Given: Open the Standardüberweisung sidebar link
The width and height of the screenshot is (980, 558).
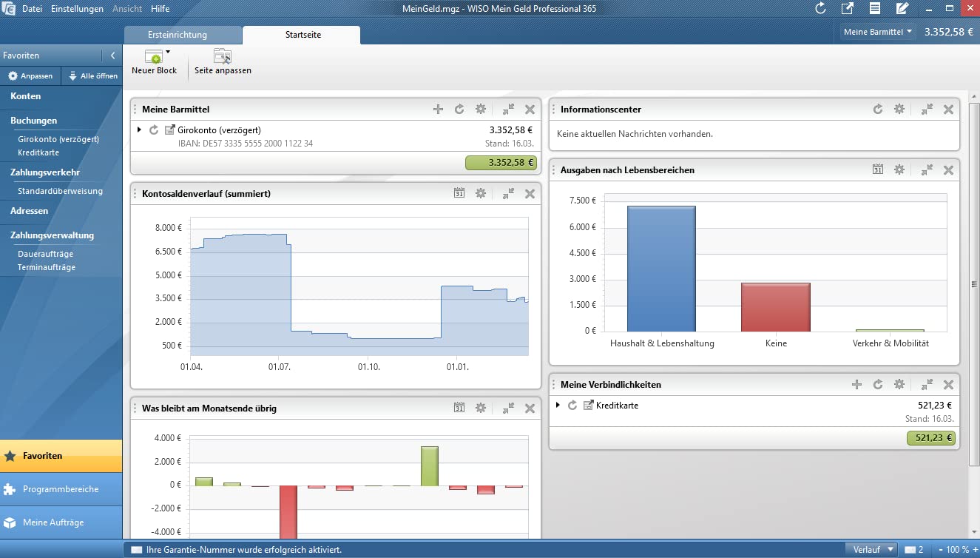Looking at the screenshot, I should (60, 191).
